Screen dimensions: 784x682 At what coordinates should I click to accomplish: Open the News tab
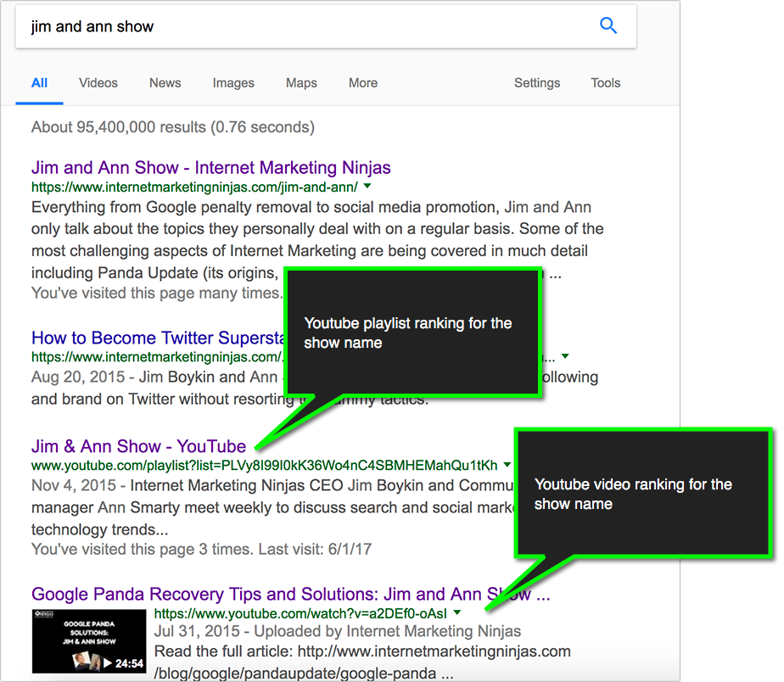click(x=165, y=83)
